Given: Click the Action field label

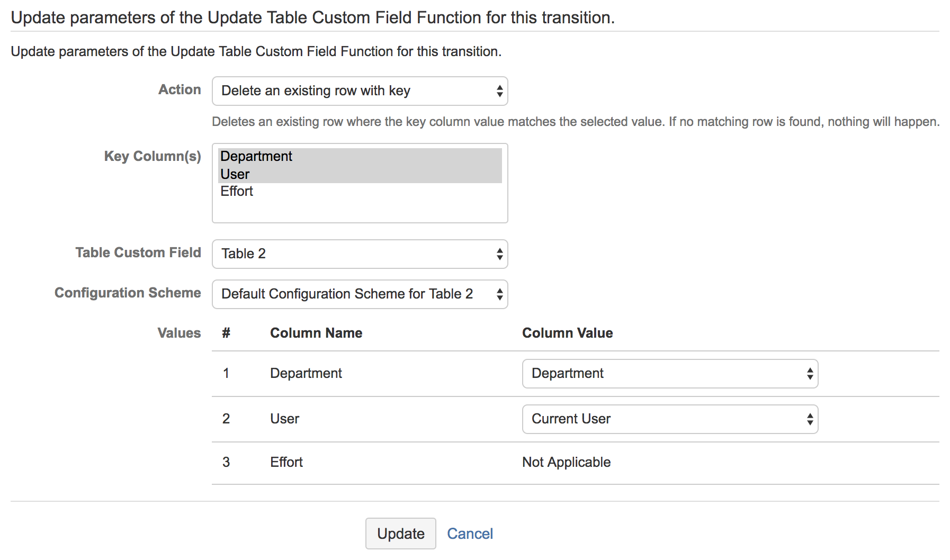Looking at the screenshot, I should (180, 89).
